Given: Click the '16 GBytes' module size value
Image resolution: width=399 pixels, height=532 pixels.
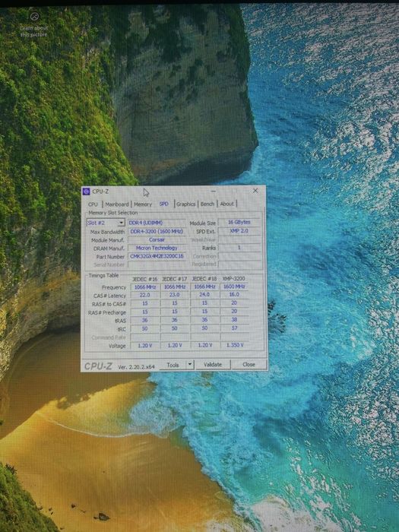Looking at the screenshot, I should coord(239,222).
